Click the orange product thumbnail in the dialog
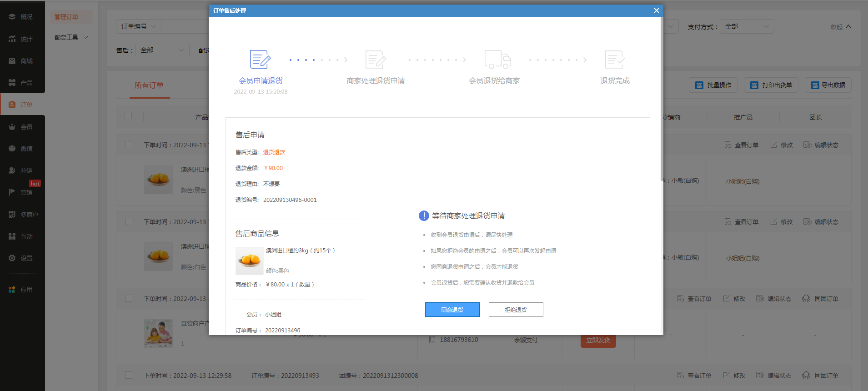 tap(249, 261)
